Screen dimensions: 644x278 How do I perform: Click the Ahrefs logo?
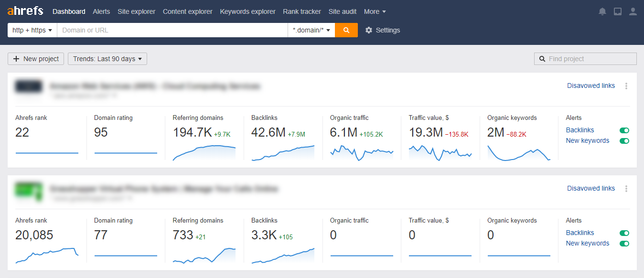(25, 11)
